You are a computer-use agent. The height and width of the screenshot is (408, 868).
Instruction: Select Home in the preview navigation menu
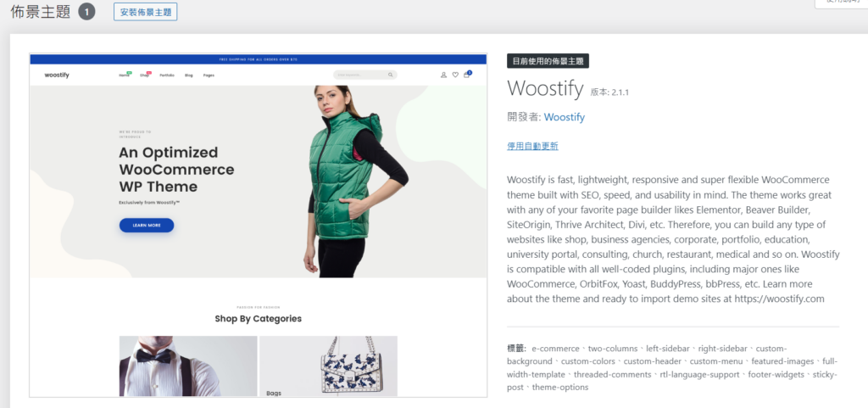click(x=124, y=75)
